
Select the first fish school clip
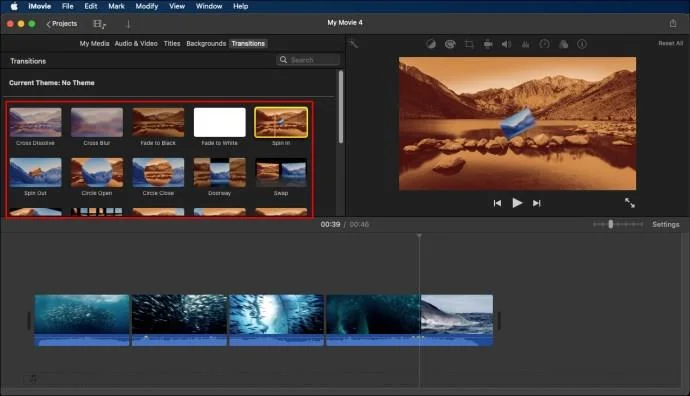(82, 320)
